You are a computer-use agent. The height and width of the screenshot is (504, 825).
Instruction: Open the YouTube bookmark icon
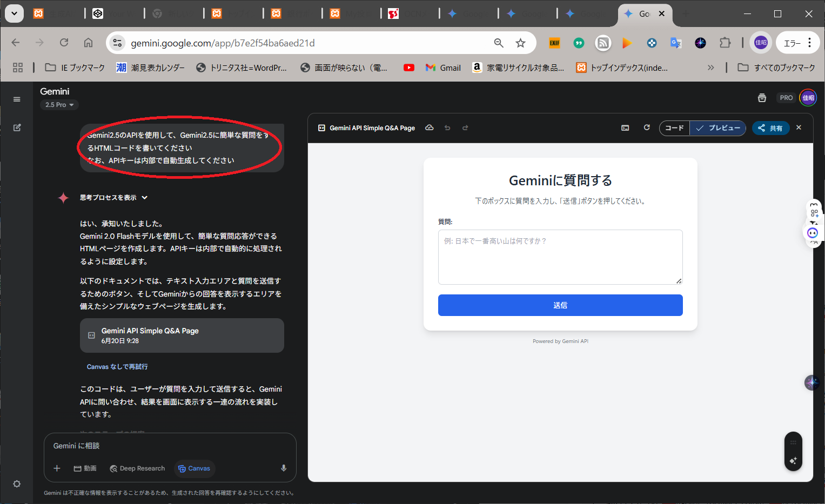point(409,68)
